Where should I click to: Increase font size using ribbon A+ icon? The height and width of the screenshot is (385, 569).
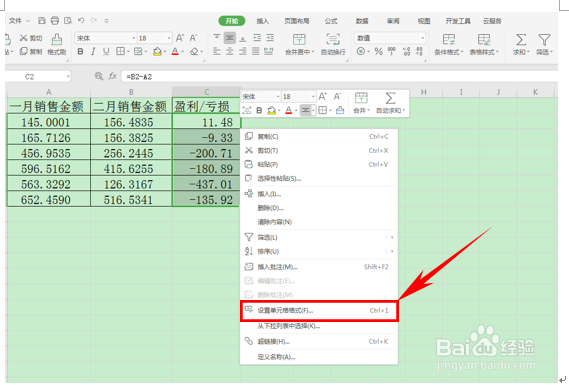point(180,38)
